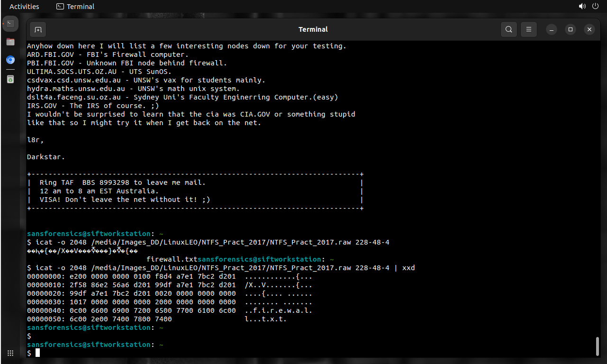Open the terminal hamburger menu
607x364 pixels.
(x=529, y=29)
